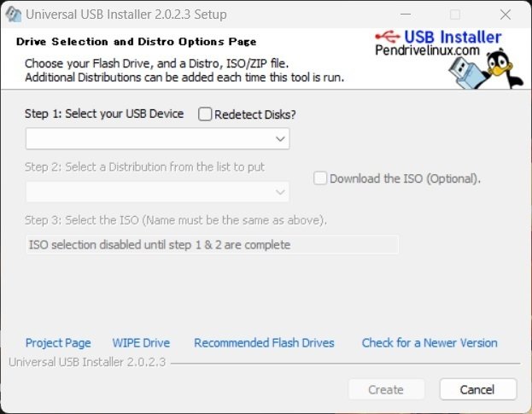Click the WIPE Drive link

(141, 343)
